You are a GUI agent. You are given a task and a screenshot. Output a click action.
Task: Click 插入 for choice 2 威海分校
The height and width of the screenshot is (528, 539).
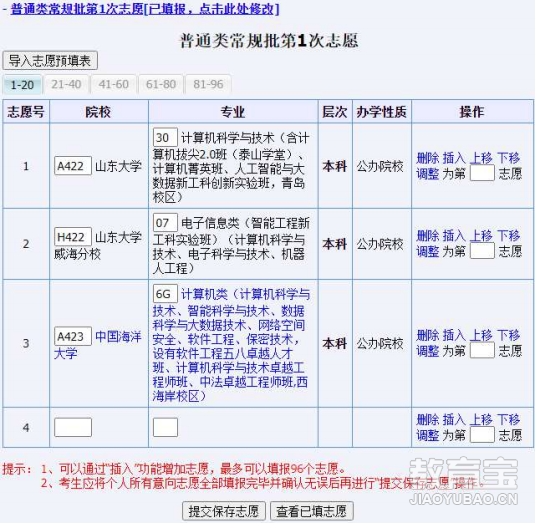click(x=454, y=236)
